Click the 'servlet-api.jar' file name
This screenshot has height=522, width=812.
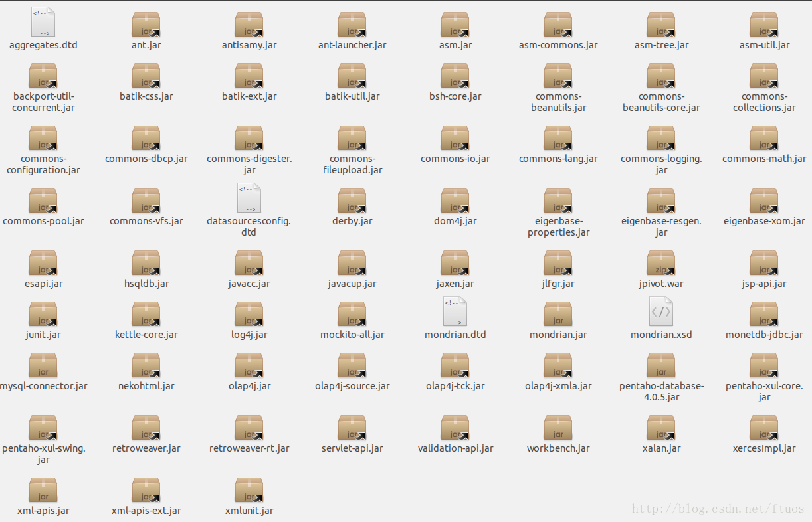[352, 448]
